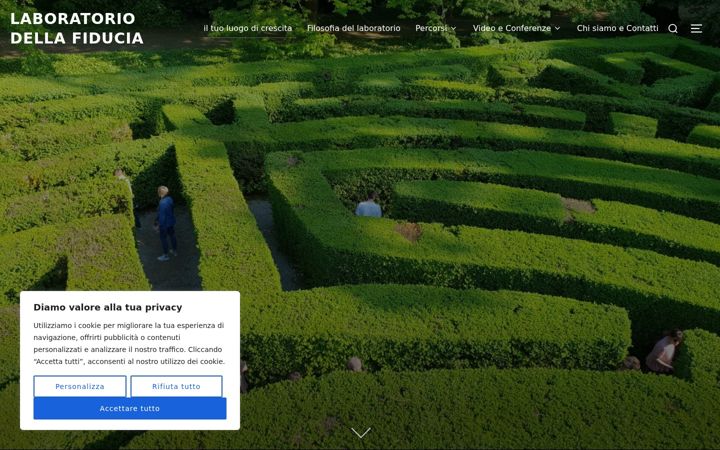Expand the Video e Conferenze chevron
This screenshot has height=450, width=720.
coord(557,28)
